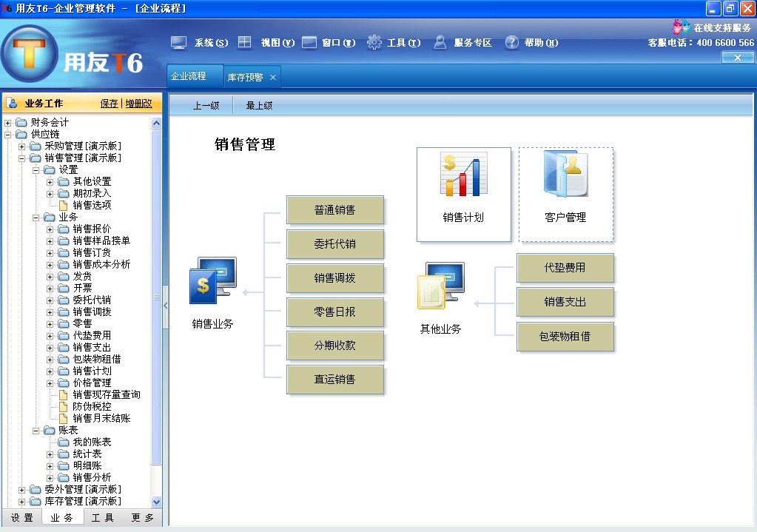Click the 销售月末结账 document icon

pos(63,419)
